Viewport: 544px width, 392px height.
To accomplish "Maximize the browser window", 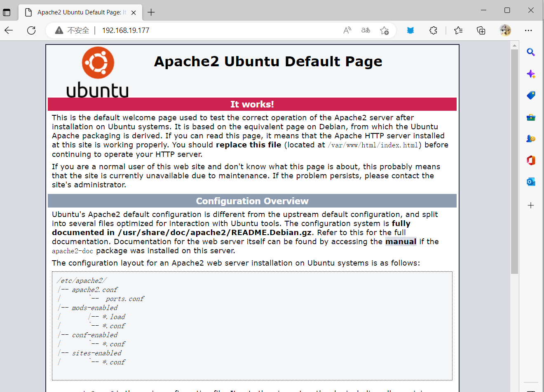I will [507, 10].
